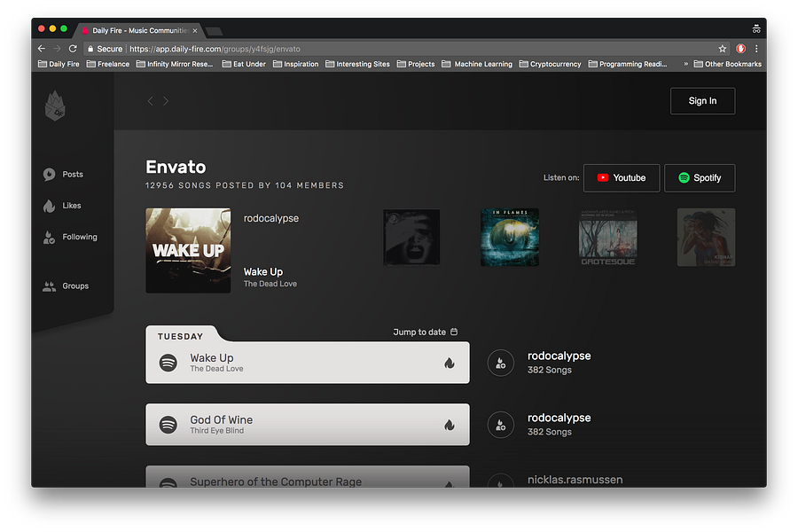Click the app forward chevron arrow
798x532 pixels.
166,101
